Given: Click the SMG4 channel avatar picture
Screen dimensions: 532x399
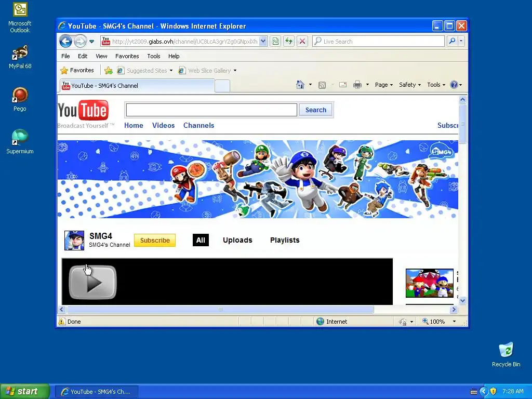Looking at the screenshot, I should [x=74, y=240].
